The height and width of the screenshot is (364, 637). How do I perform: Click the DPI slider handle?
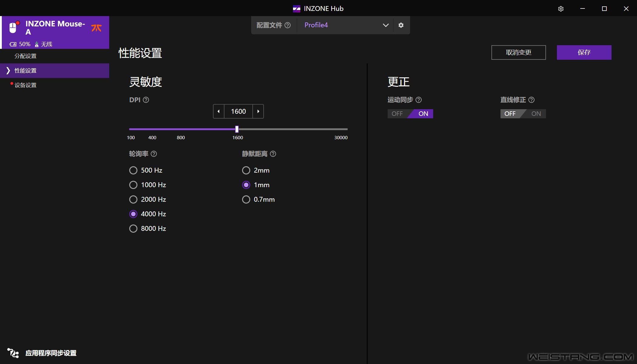[237, 129]
